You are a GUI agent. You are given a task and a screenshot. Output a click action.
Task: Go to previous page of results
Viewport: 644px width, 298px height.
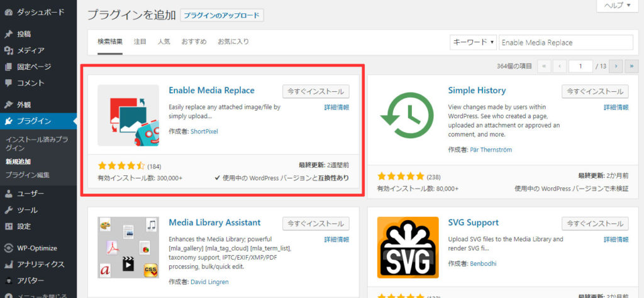[559, 65]
